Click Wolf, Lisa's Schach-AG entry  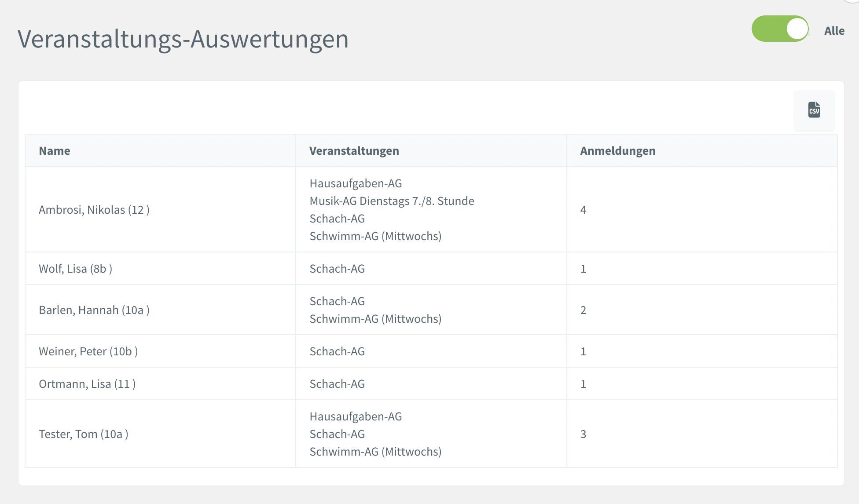pyautogui.click(x=337, y=269)
